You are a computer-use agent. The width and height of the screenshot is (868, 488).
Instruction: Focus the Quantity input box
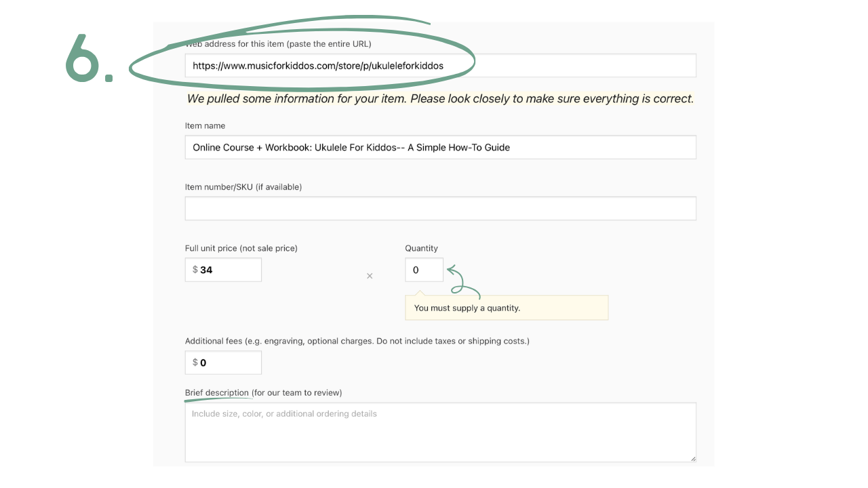424,270
